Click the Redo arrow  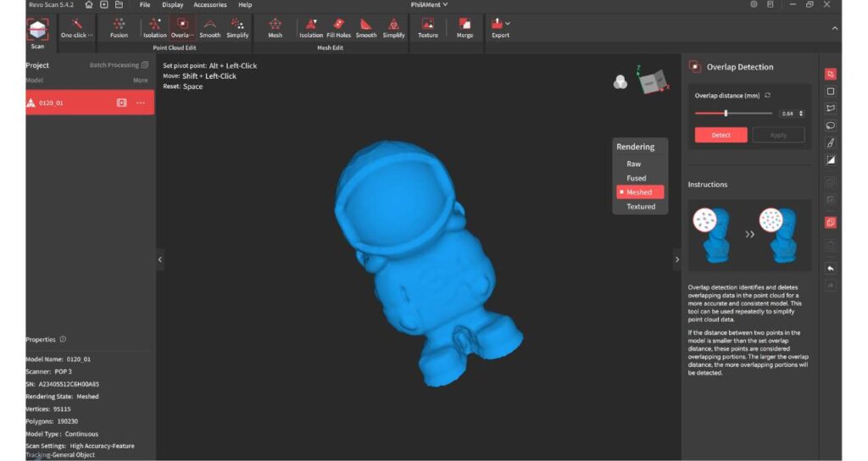(831, 286)
